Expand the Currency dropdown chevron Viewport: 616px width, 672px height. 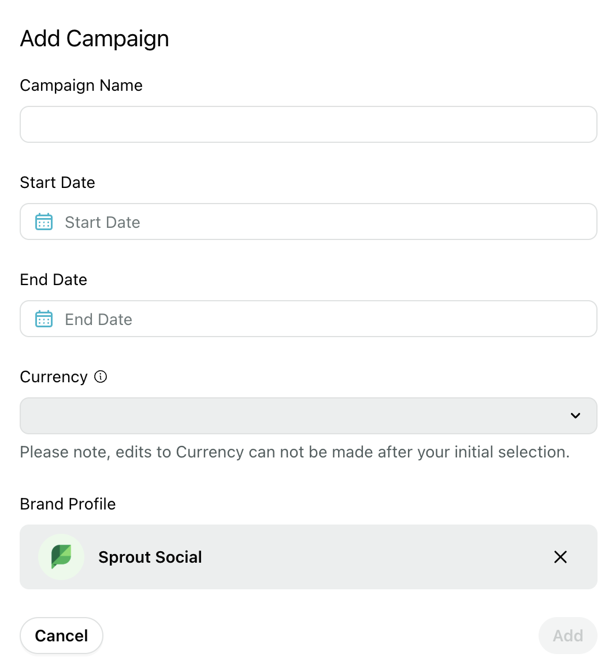pyautogui.click(x=576, y=415)
